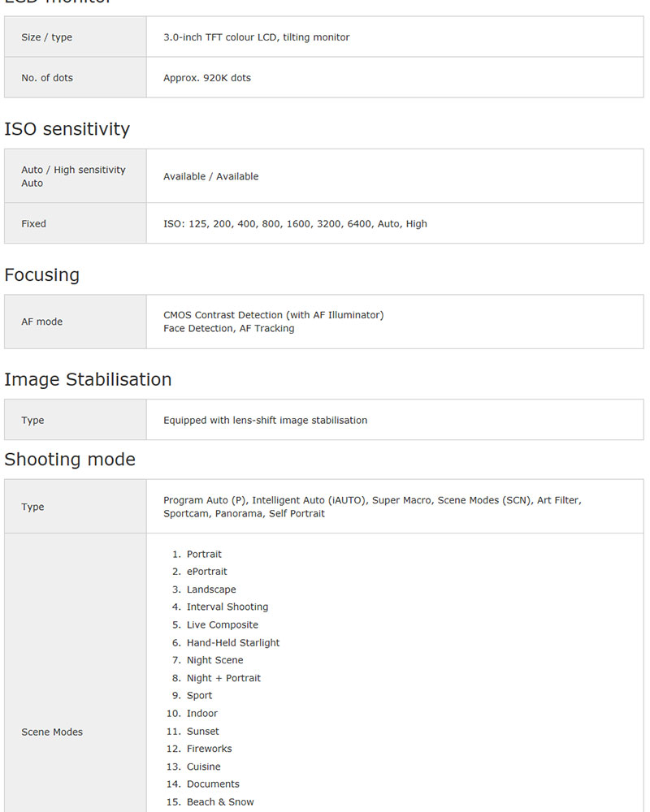650x812 pixels.
Task: Click the No. of dots label cell
Action: [x=47, y=78]
